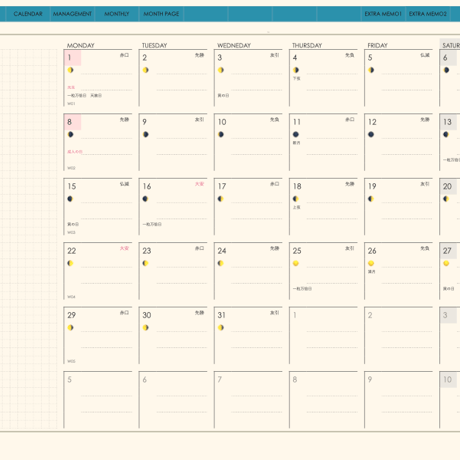Click the second note line in day 24 cell
460x460 pixels.
[x=256, y=283]
